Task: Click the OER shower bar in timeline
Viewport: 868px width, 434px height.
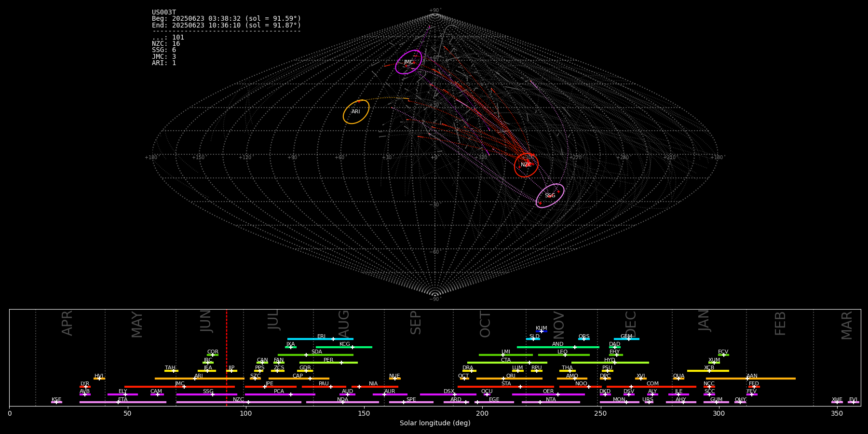Action: [548, 394]
